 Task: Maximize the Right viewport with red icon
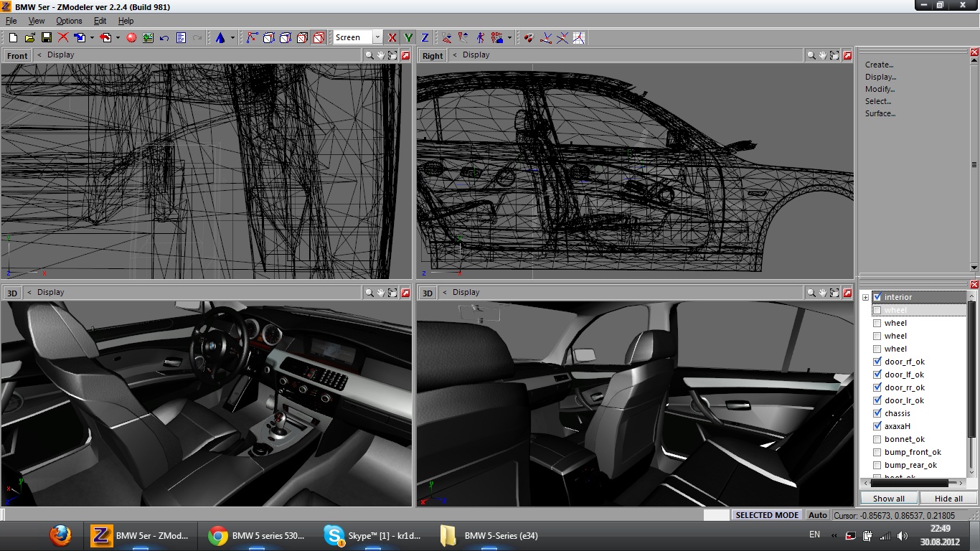click(847, 55)
